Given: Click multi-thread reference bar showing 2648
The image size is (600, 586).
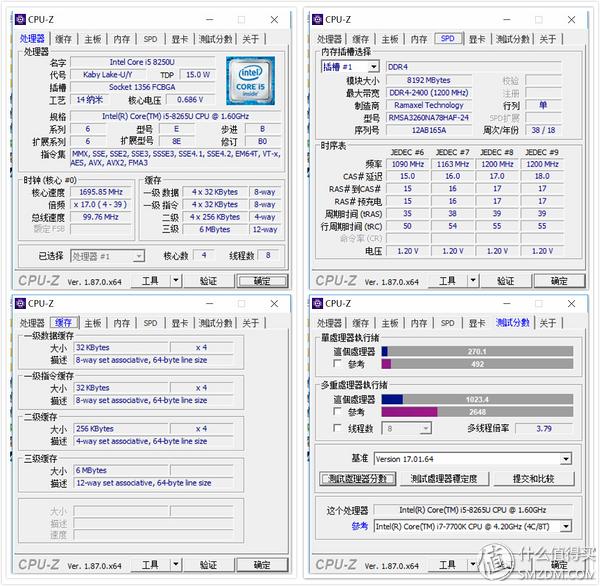Looking at the screenshot, I should pos(477,412).
